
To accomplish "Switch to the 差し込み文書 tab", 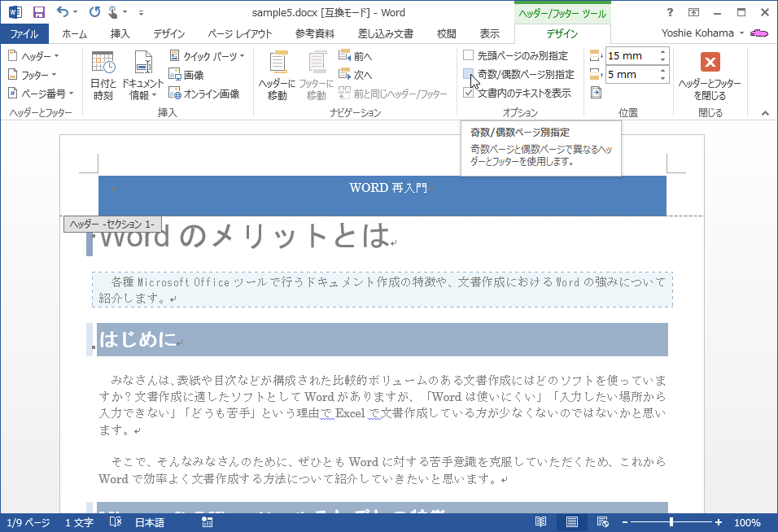I will point(386,33).
